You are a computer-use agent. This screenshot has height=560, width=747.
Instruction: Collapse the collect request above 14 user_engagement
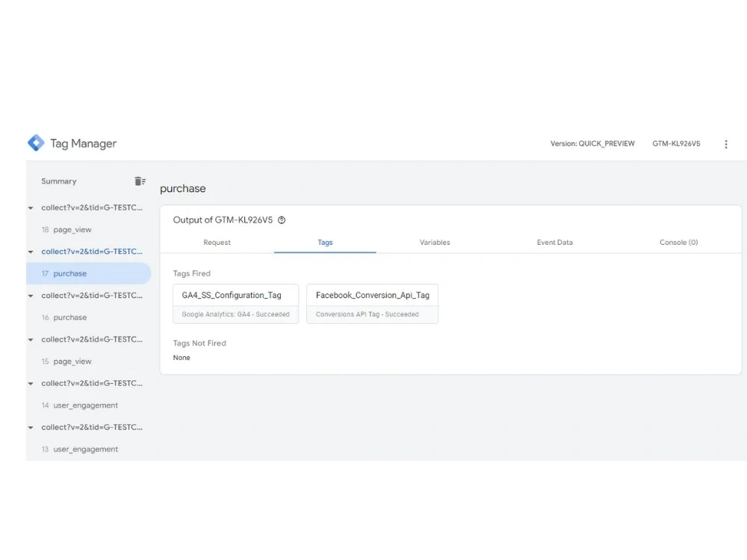[x=31, y=383]
